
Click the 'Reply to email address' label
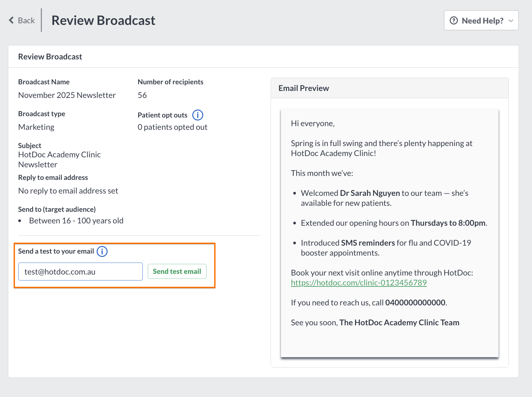point(53,178)
